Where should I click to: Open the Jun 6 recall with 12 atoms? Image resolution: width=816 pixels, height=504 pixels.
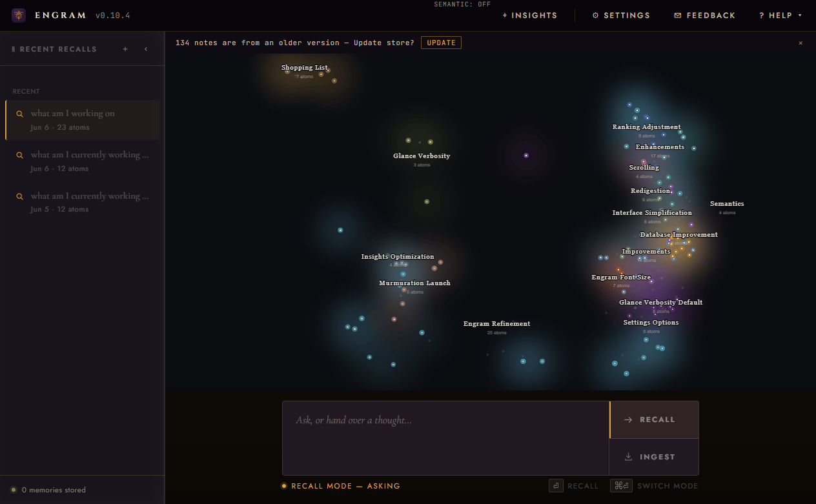83,161
